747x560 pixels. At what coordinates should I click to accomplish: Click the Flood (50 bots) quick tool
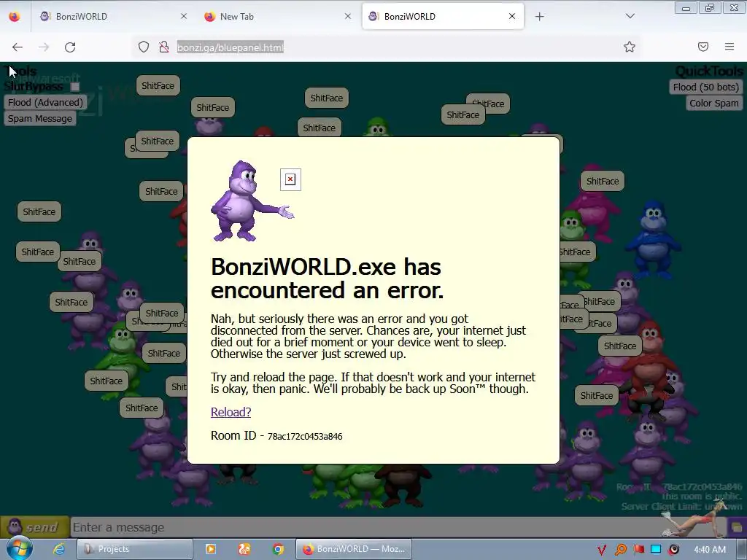(706, 87)
